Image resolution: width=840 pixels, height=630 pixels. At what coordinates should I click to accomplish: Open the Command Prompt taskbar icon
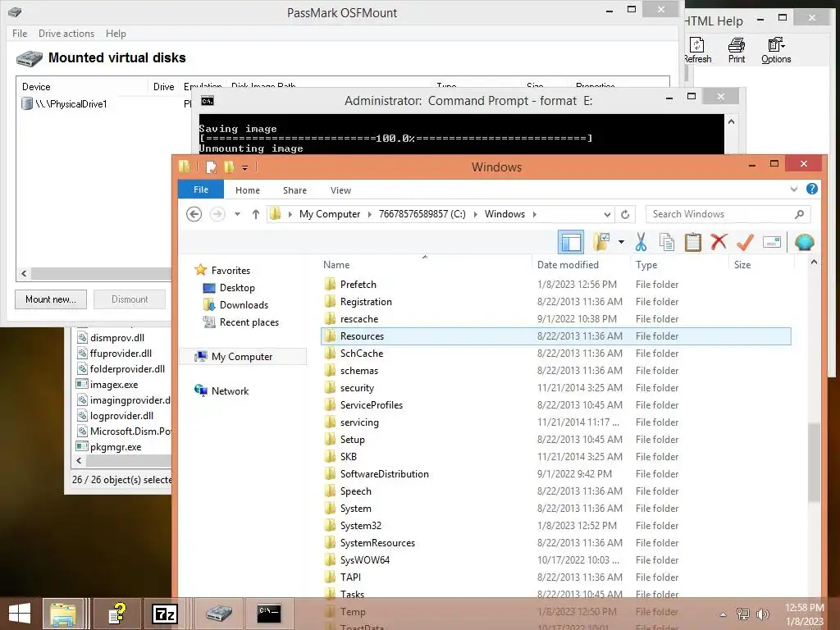click(x=269, y=614)
